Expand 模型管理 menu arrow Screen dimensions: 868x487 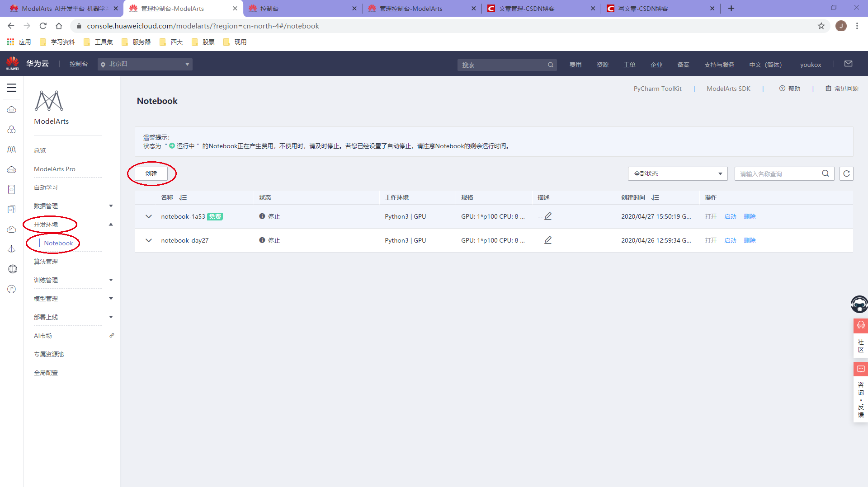click(x=111, y=298)
